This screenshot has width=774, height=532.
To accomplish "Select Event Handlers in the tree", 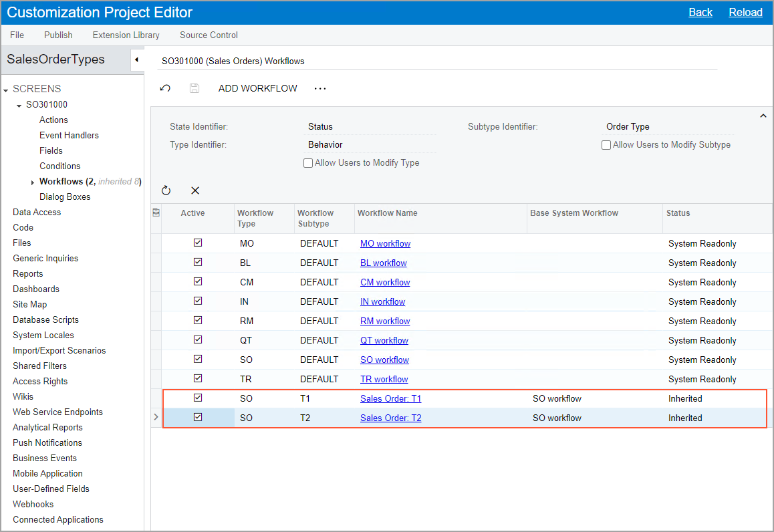I will coord(69,135).
